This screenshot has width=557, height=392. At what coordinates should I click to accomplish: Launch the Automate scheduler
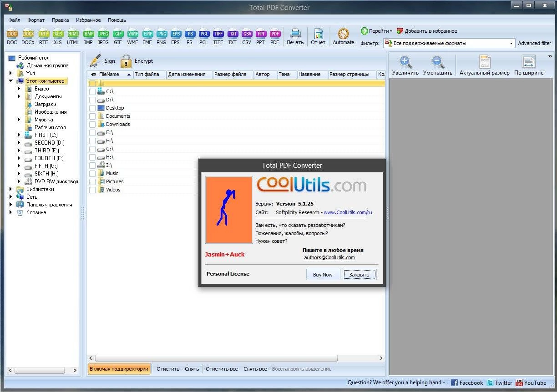pyautogui.click(x=343, y=36)
